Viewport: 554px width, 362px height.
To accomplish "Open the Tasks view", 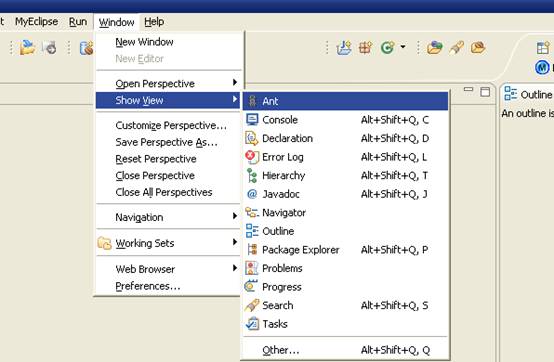I will (345, 324).
